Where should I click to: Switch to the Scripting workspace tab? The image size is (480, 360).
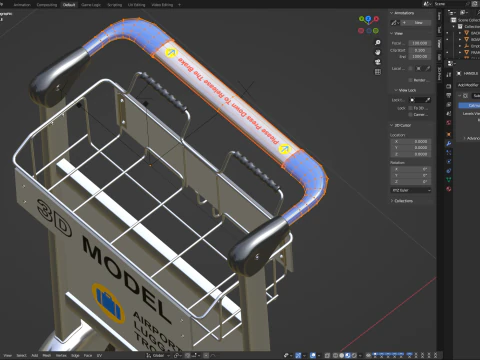point(114,5)
